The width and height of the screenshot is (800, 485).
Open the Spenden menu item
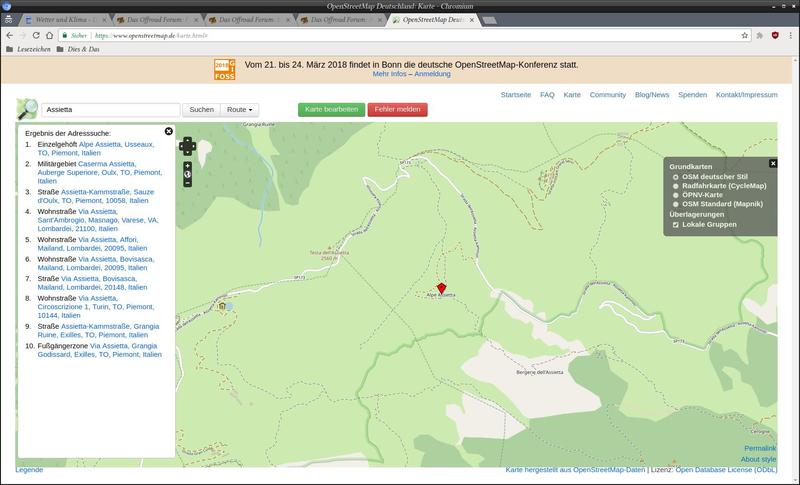[692, 95]
